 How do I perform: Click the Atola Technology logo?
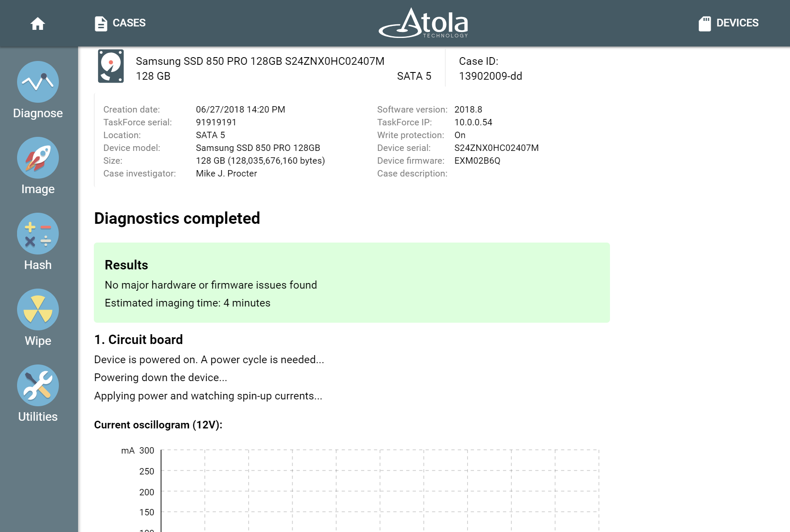pos(423,23)
